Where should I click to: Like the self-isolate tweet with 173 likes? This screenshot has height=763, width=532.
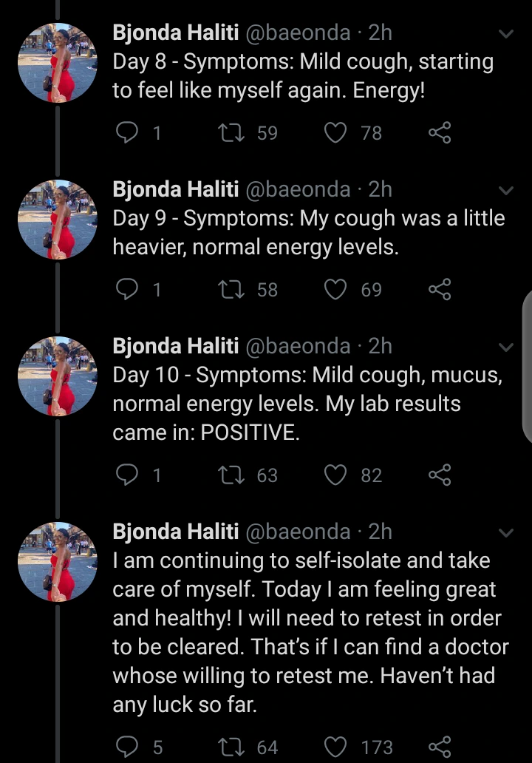point(335,747)
